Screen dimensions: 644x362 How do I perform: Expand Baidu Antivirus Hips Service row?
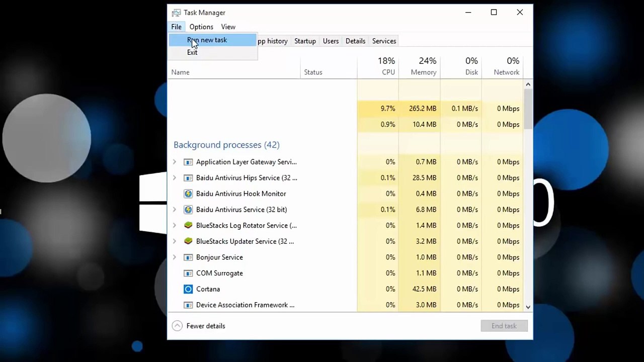point(175,178)
